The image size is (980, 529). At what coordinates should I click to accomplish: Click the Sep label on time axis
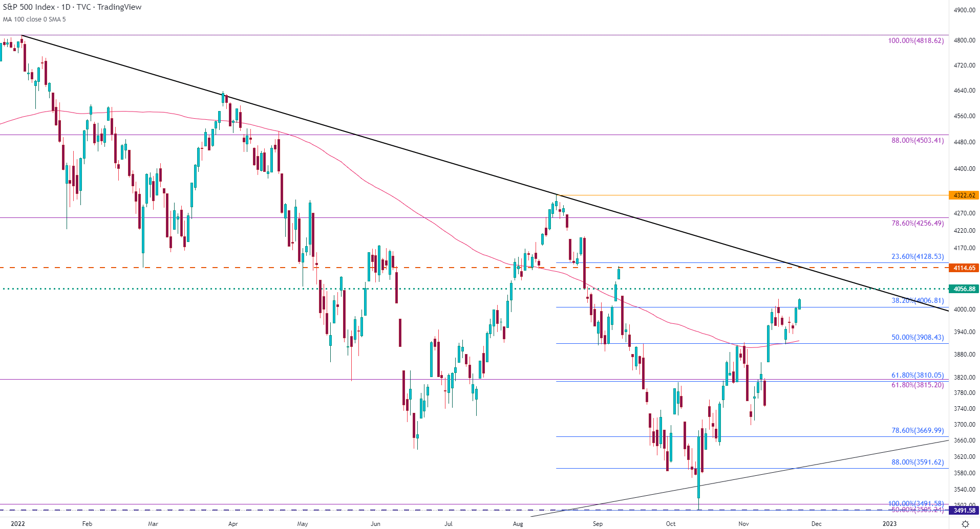point(598,524)
